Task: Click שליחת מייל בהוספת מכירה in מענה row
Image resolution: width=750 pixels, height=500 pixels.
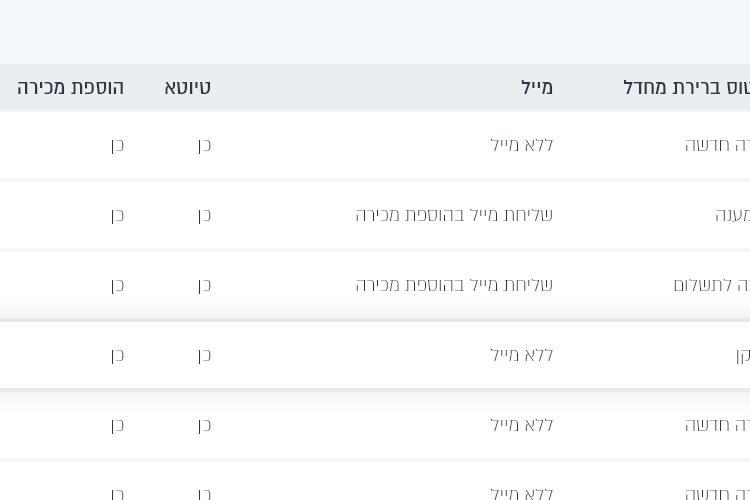Action: click(x=454, y=215)
